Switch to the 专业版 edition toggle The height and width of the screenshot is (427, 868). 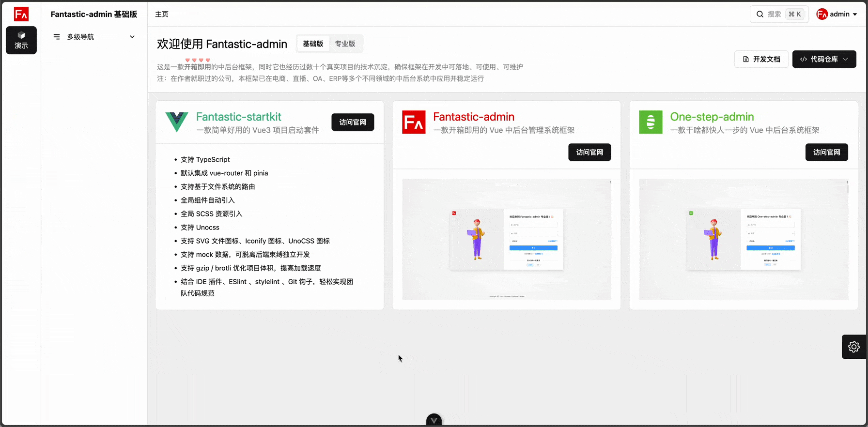point(345,44)
